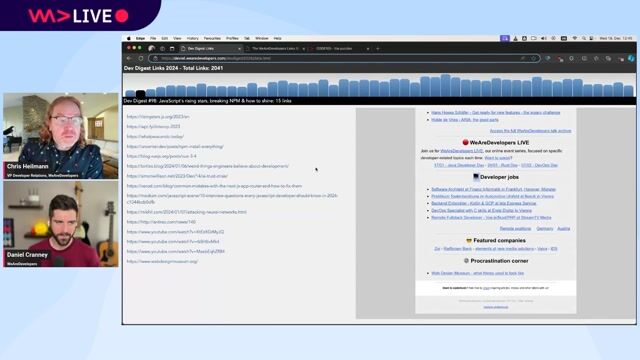Click the Edge profile avatar icon

[x=151, y=49]
